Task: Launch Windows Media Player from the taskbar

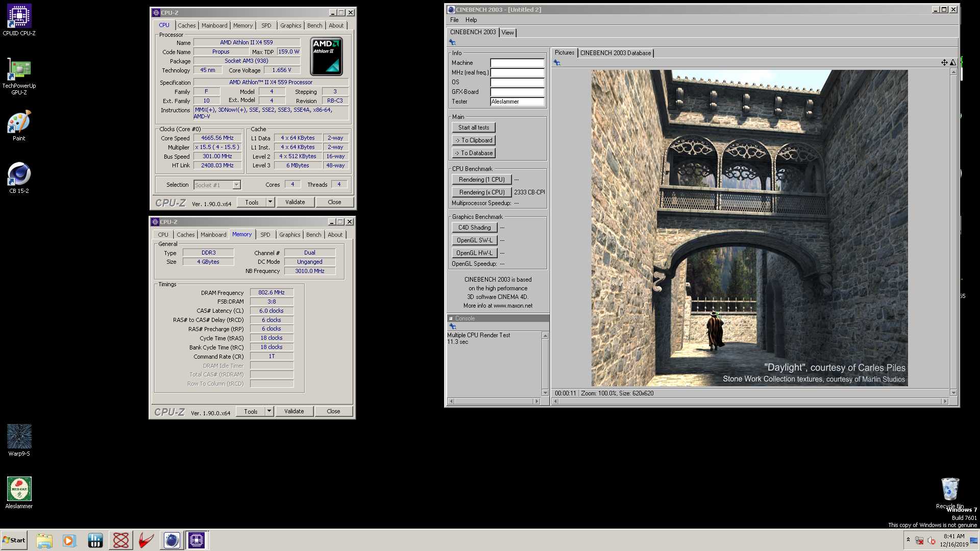Action: [x=69, y=540]
